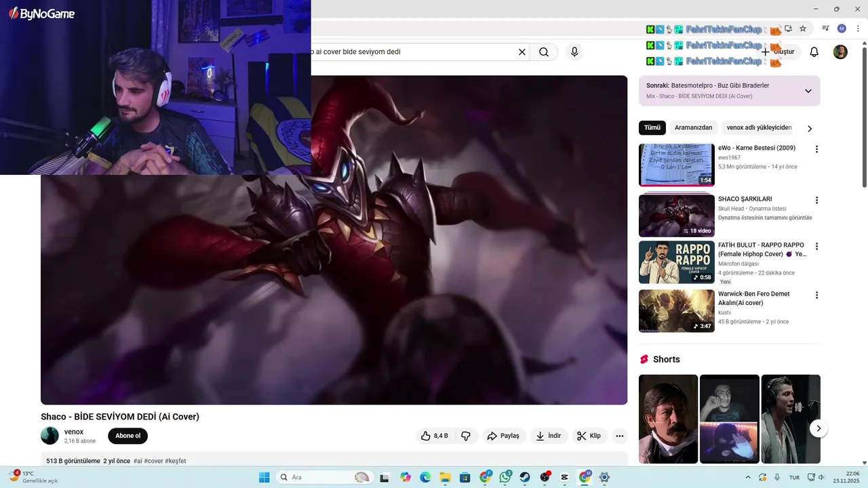The image size is (868, 488).
Task: Bookmark this page with the star icon
Action: point(803,28)
